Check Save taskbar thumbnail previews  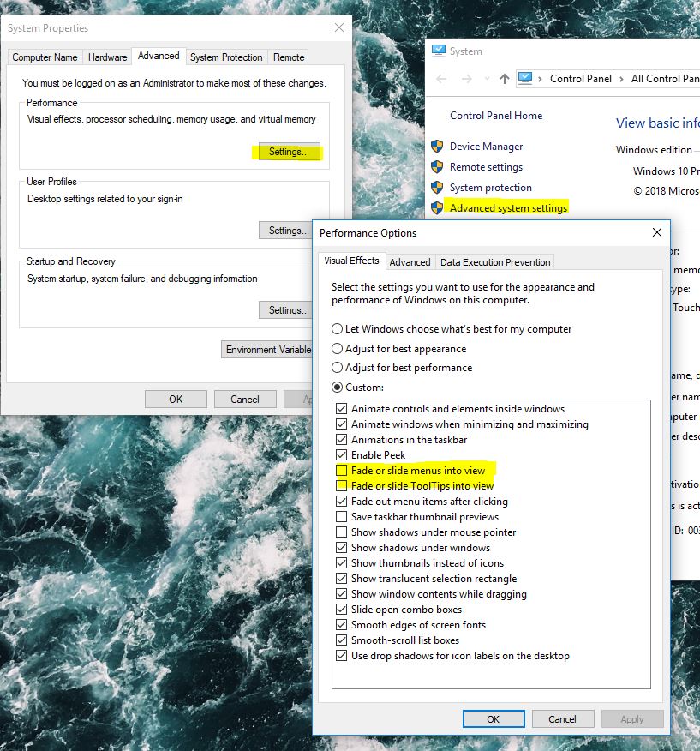[342, 516]
